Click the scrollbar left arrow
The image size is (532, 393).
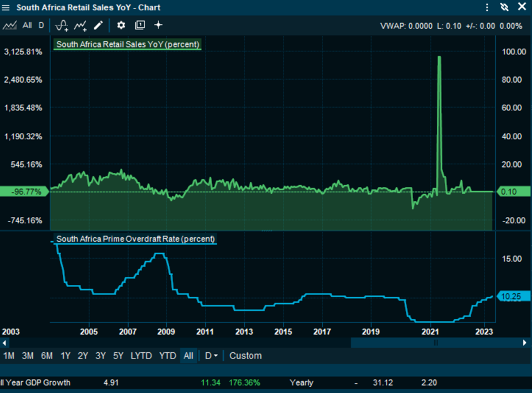(4, 343)
